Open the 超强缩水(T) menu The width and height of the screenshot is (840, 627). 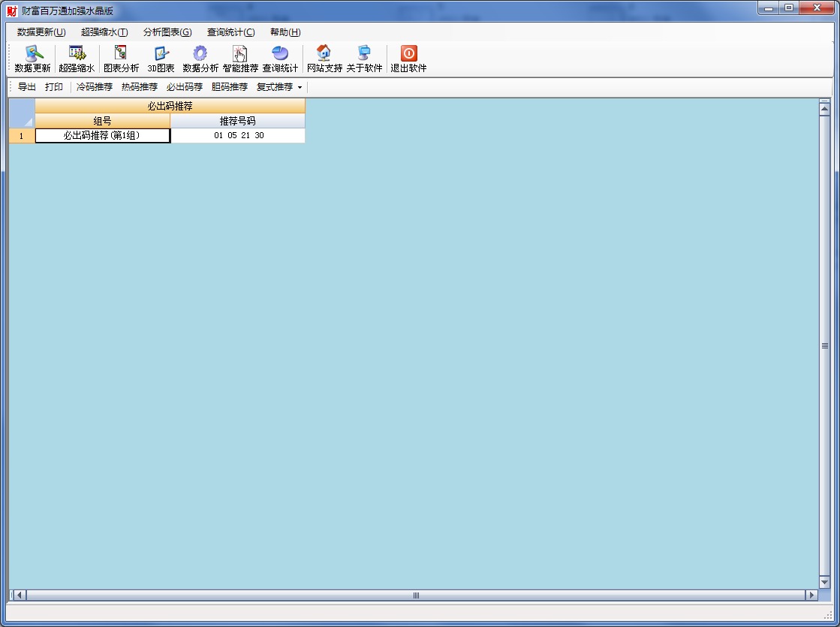click(104, 32)
